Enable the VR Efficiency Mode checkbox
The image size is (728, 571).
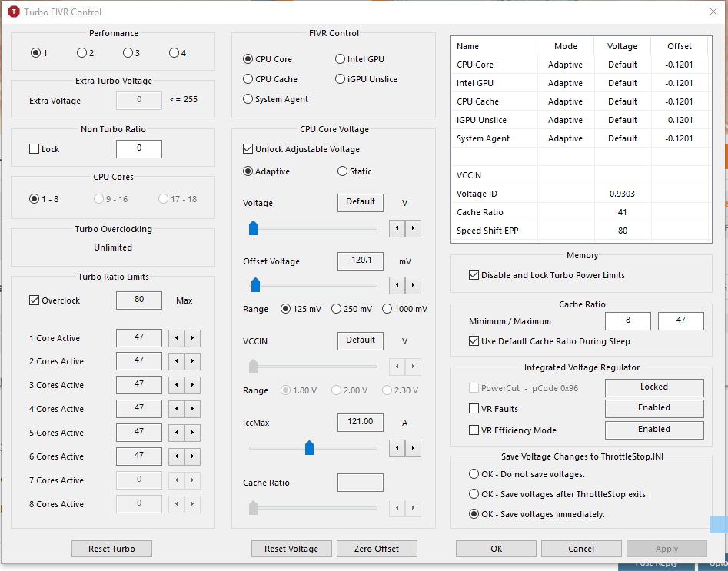tap(513, 430)
